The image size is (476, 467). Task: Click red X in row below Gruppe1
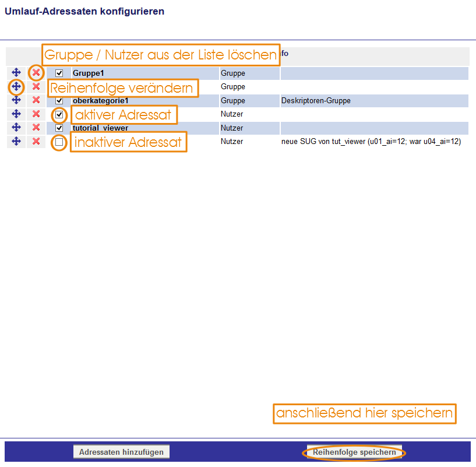click(36, 87)
